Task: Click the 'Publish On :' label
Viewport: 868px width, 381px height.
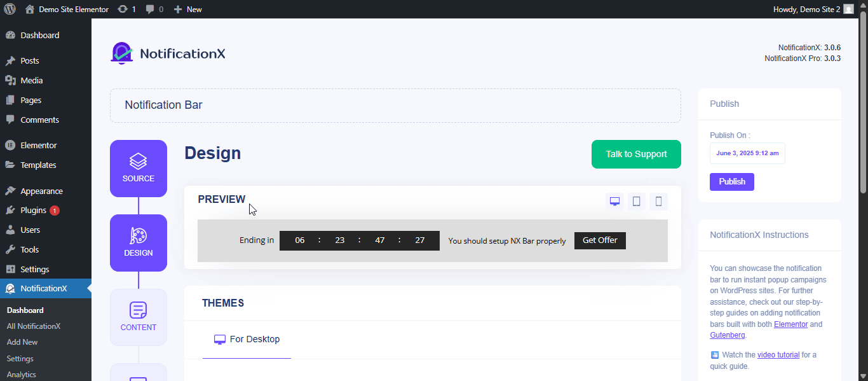Action: click(x=730, y=135)
